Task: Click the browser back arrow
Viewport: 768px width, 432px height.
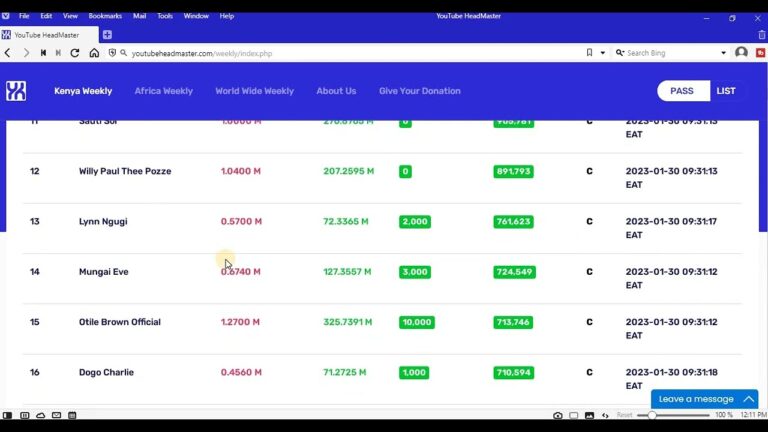Action: pos(8,53)
